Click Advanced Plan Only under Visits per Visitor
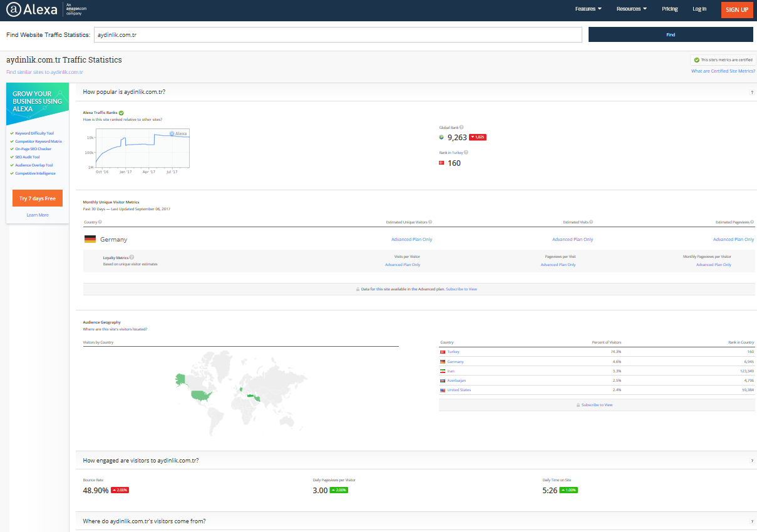 [x=403, y=265]
